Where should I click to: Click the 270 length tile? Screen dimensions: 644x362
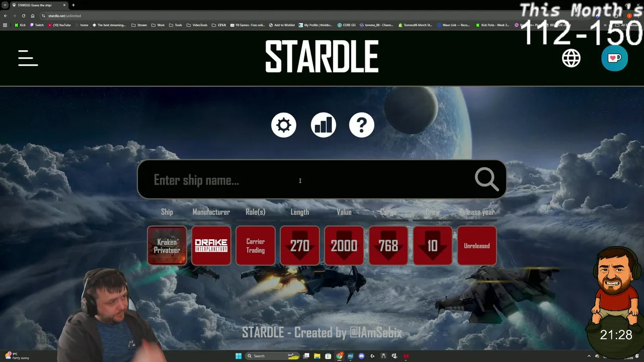coord(300,245)
